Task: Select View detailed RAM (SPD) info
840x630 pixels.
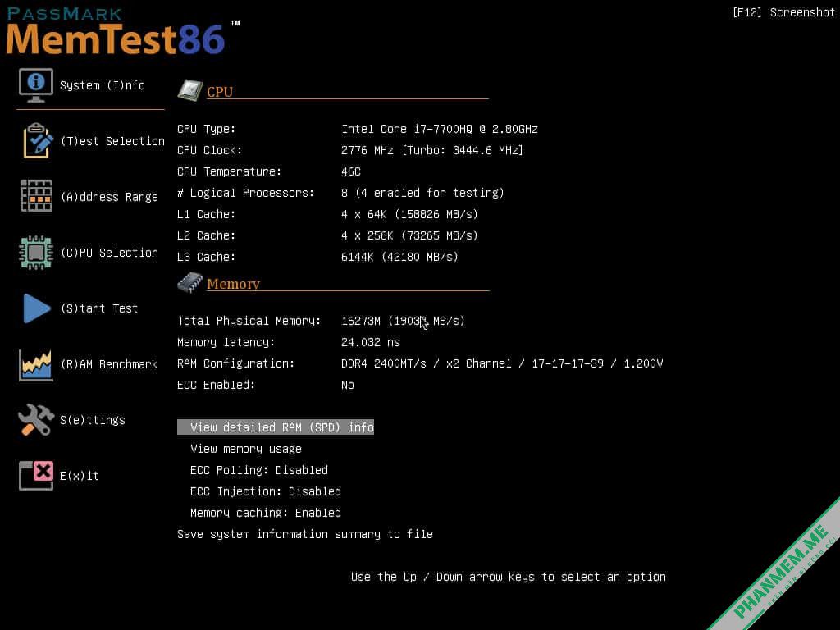Action: tap(276, 427)
